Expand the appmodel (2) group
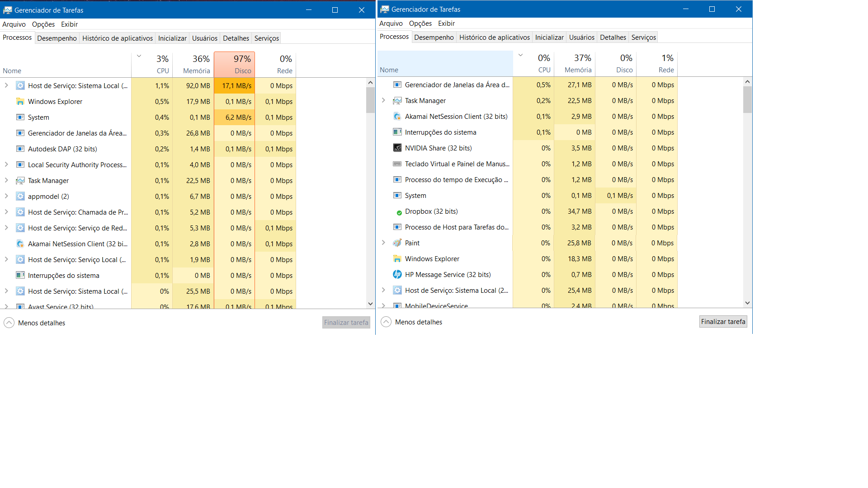Image resolution: width=868 pixels, height=488 pixels. pos(6,196)
